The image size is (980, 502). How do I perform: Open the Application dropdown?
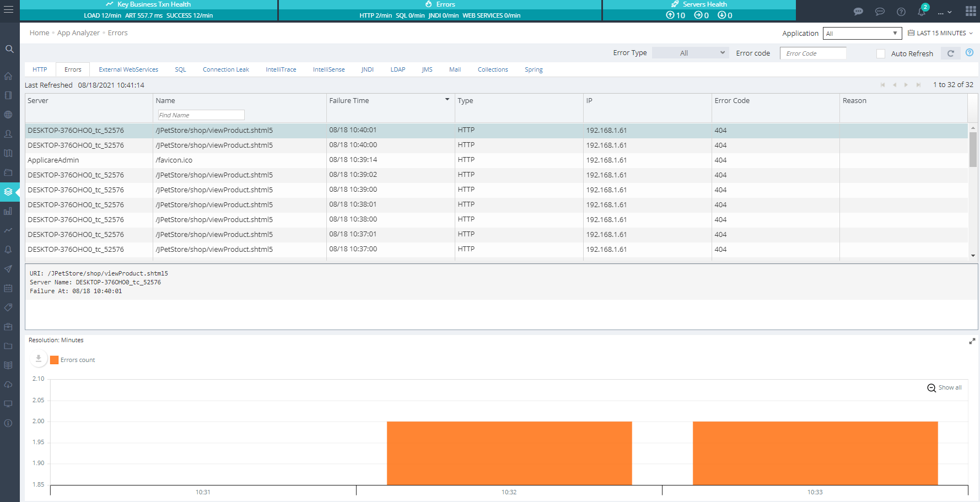coord(862,34)
